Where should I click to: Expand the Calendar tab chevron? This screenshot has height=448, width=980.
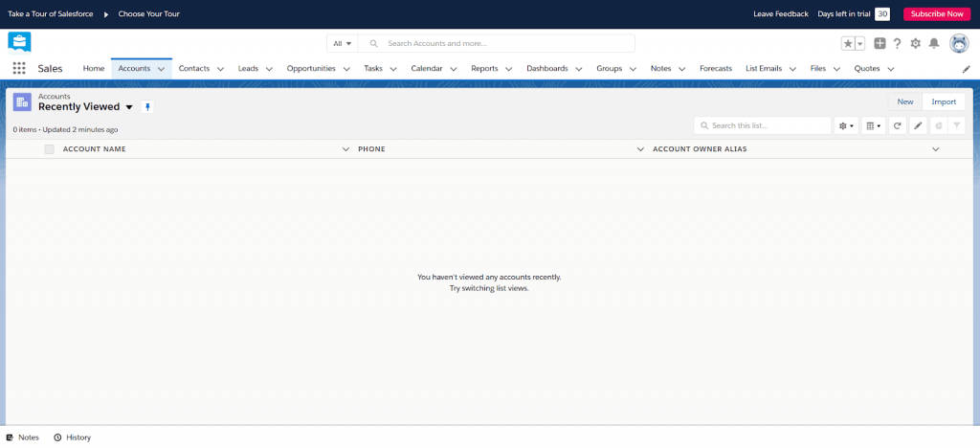coord(454,69)
